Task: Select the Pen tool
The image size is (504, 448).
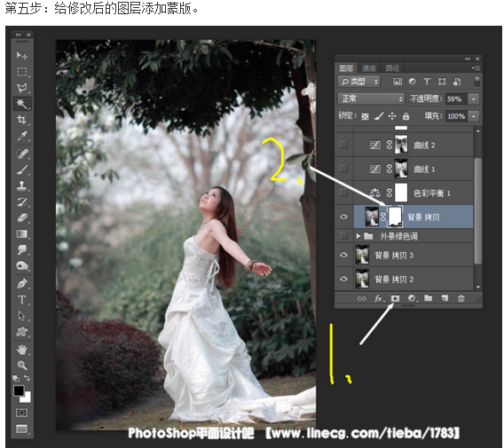Action: tap(22, 284)
